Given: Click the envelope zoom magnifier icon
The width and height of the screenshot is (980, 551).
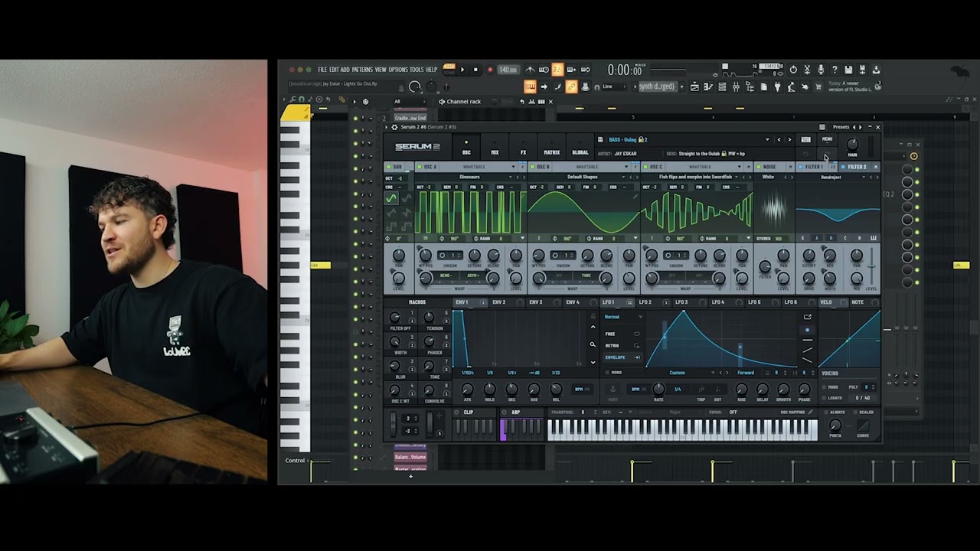Looking at the screenshot, I should 593,344.
